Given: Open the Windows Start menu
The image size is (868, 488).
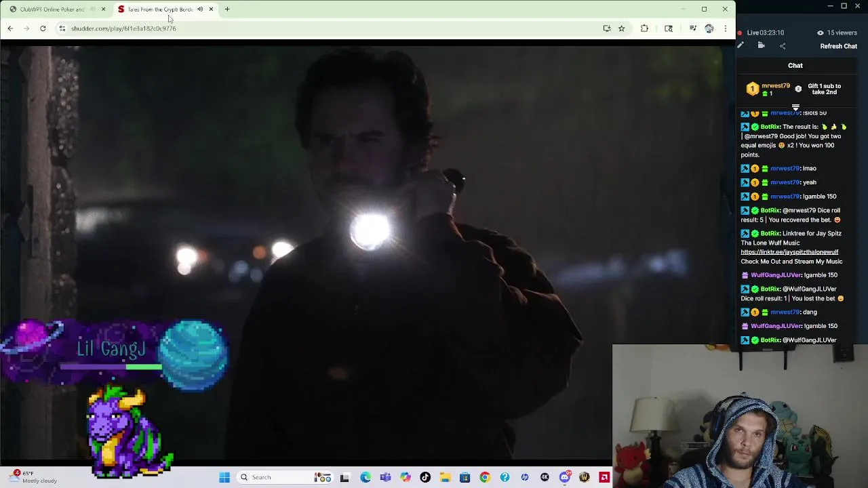Looking at the screenshot, I should pyautogui.click(x=224, y=477).
